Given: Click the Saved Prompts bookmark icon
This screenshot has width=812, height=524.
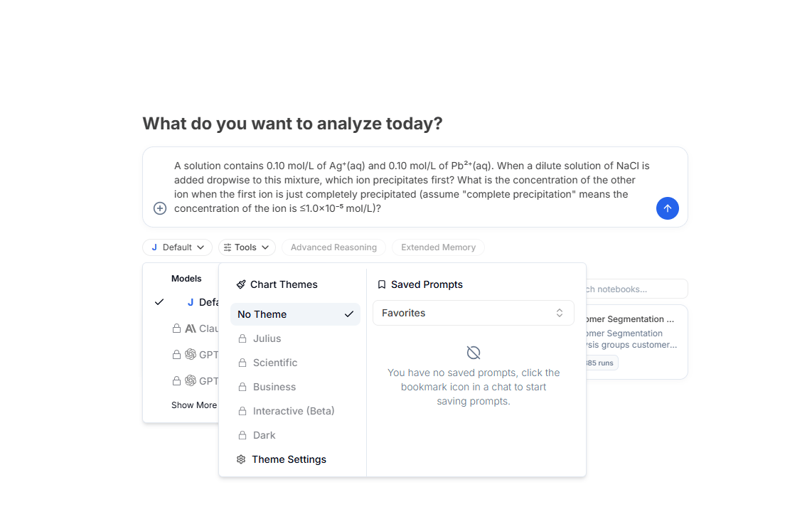Looking at the screenshot, I should [382, 284].
